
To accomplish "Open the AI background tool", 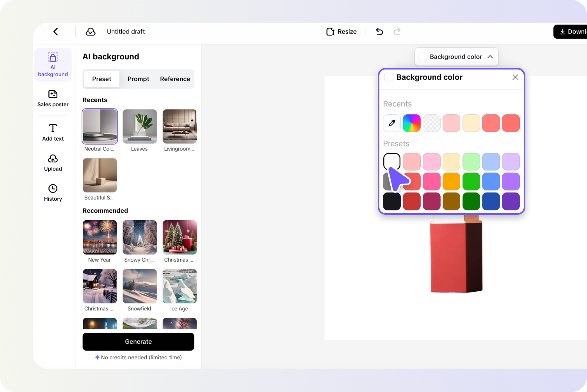I will pos(53,65).
